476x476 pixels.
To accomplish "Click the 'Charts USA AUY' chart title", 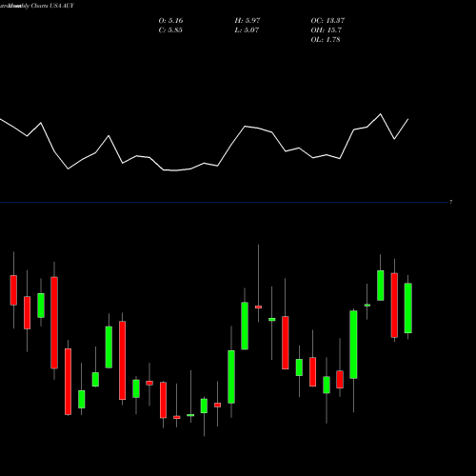I will (x=52, y=6).
